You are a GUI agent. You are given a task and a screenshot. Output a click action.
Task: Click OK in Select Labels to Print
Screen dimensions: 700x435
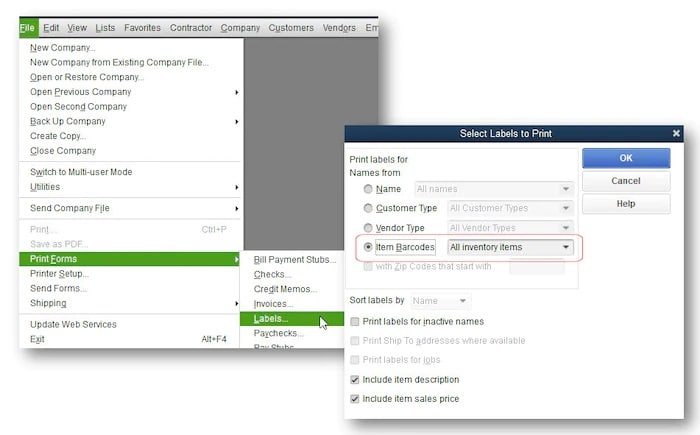[626, 158]
